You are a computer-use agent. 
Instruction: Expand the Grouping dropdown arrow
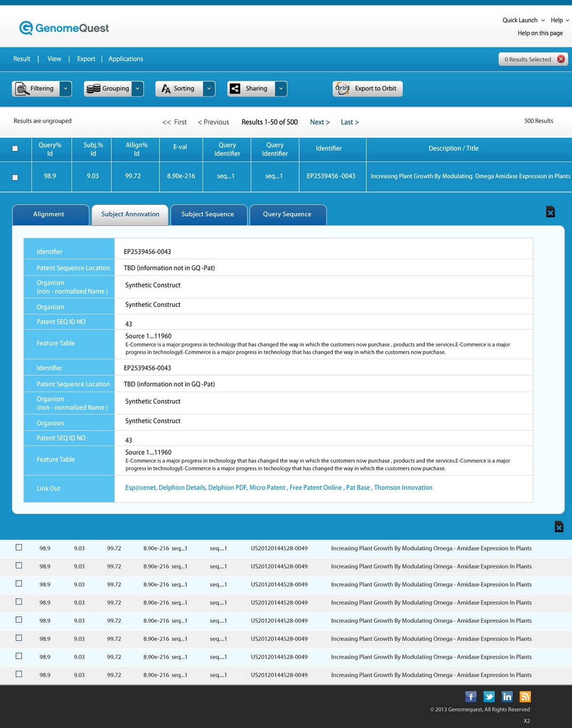click(x=137, y=89)
